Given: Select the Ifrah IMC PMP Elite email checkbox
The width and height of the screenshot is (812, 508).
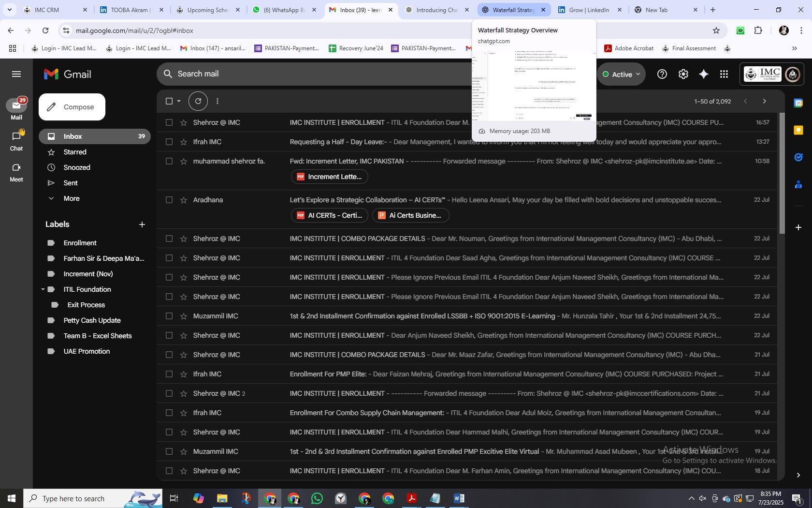Looking at the screenshot, I should point(169,374).
